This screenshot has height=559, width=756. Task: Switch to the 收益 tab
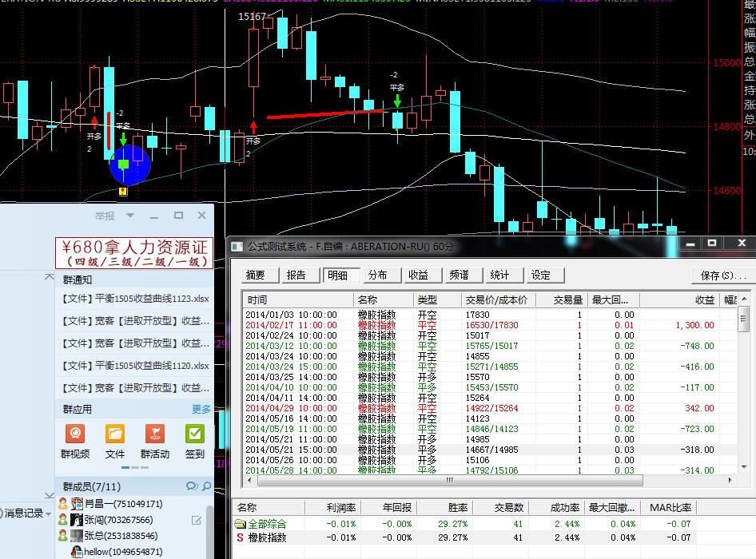tap(418, 275)
